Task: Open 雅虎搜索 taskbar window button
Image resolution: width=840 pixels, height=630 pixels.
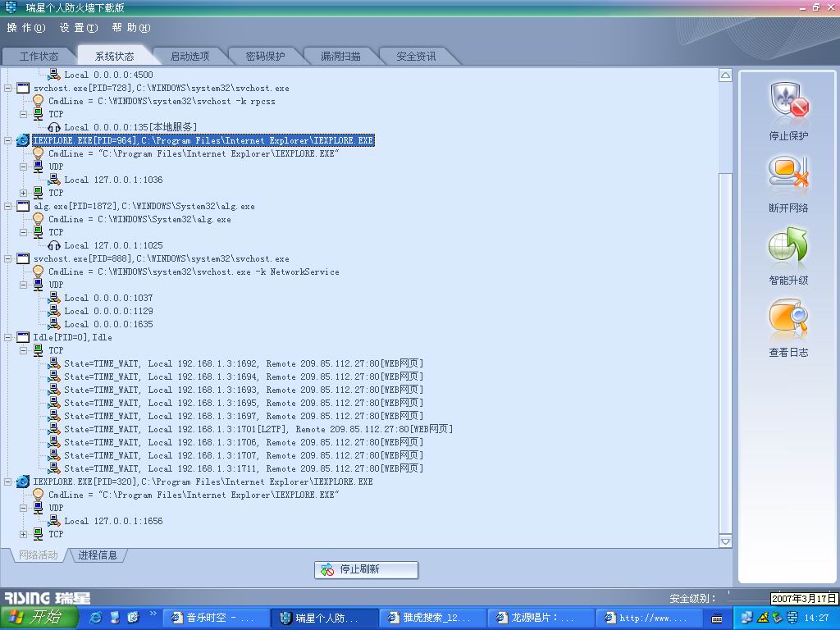Action: coord(431,618)
